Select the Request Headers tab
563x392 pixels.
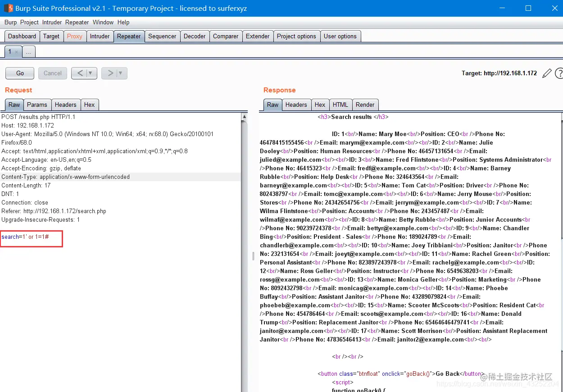coord(66,105)
